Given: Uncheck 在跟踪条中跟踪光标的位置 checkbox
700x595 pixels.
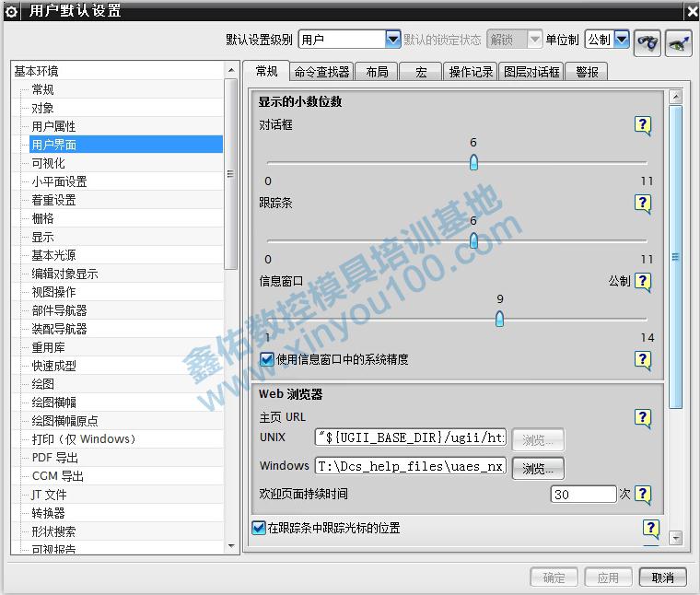Looking at the screenshot, I should [259, 528].
